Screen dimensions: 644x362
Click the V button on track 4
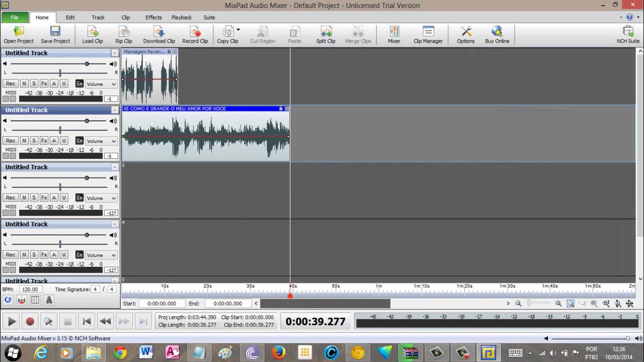(x=64, y=254)
